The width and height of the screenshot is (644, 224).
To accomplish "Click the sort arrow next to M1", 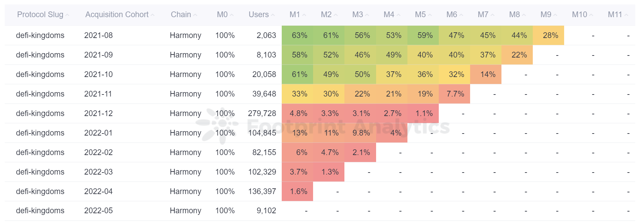I will [x=304, y=15].
